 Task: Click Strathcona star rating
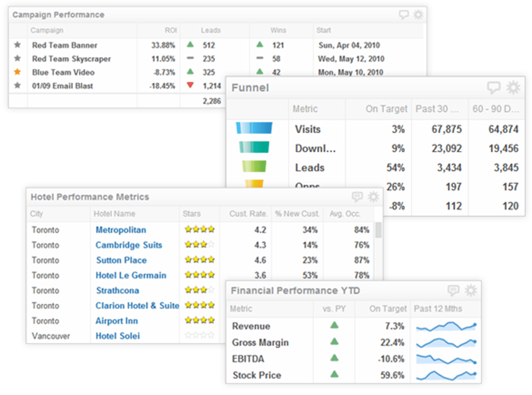coord(200,290)
